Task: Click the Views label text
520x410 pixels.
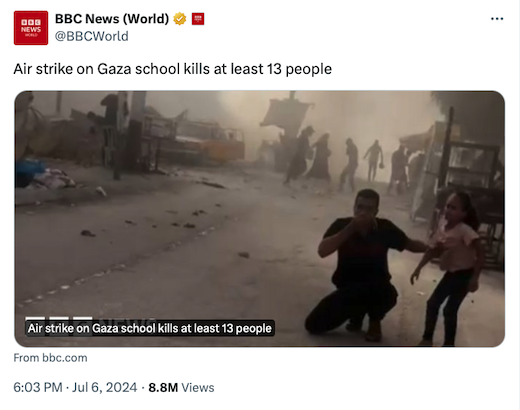Action: [x=198, y=387]
